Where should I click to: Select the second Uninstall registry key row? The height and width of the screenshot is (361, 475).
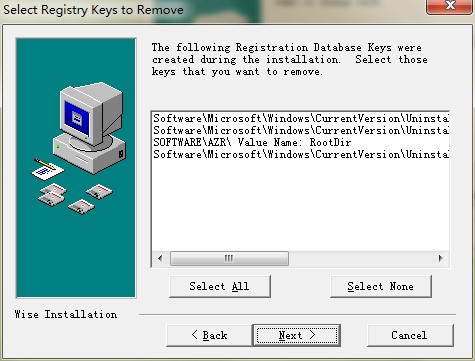pos(300,131)
